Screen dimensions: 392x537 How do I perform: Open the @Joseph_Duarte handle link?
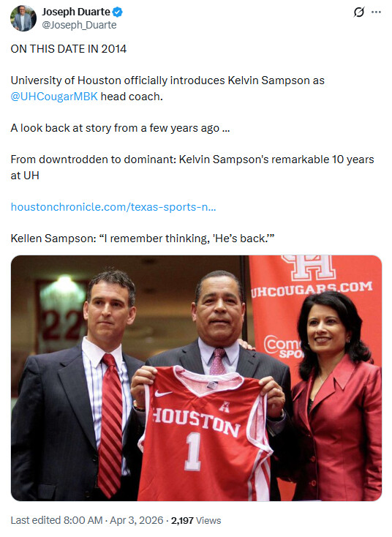coord(79,25)
